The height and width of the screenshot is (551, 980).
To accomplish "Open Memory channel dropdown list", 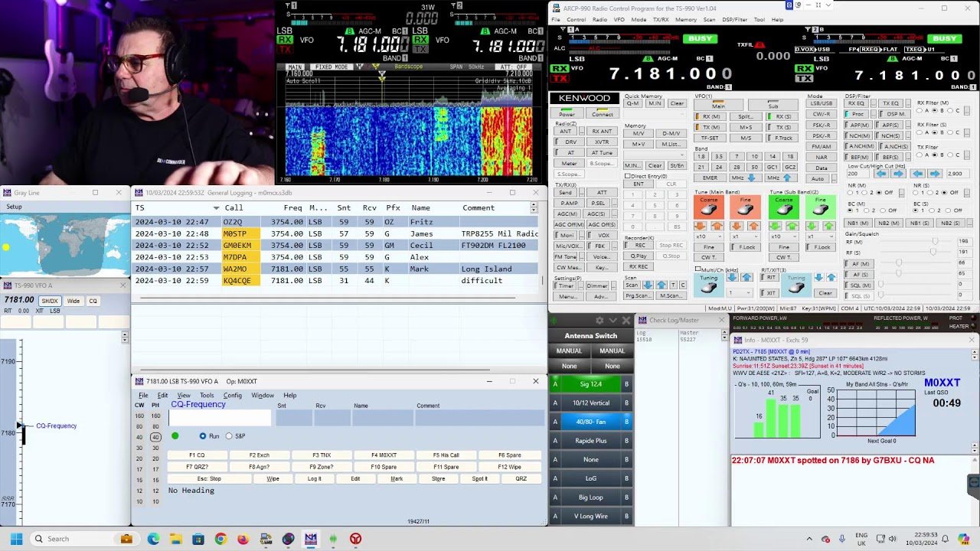I will (x=655, y=155).
